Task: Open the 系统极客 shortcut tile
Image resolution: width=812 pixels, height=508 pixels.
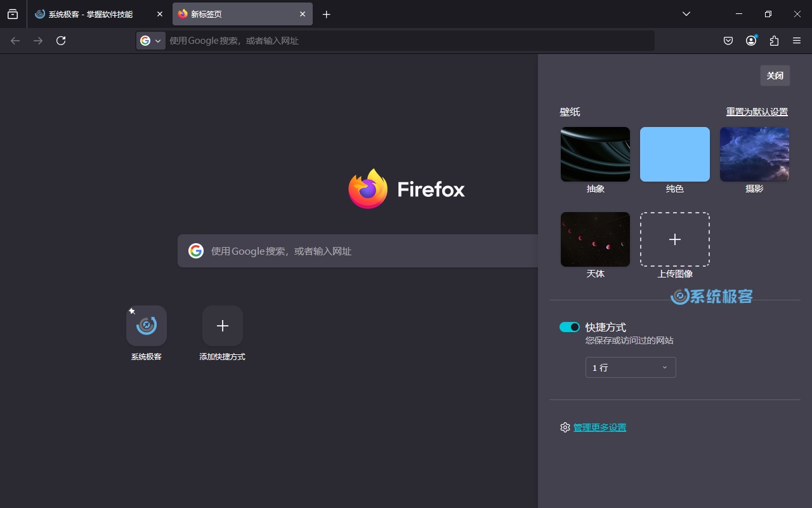Action: point(147,326)
